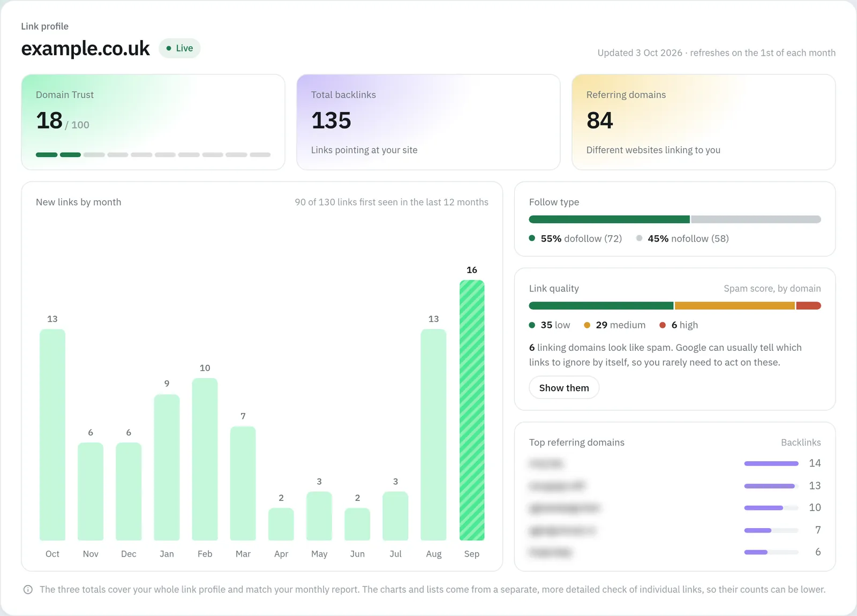Click the Show them button
The image size is (857, 616).
coord(564,388)
